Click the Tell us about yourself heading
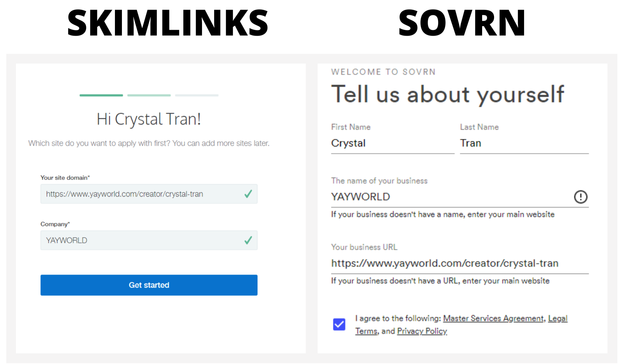 tap(448, 95)
